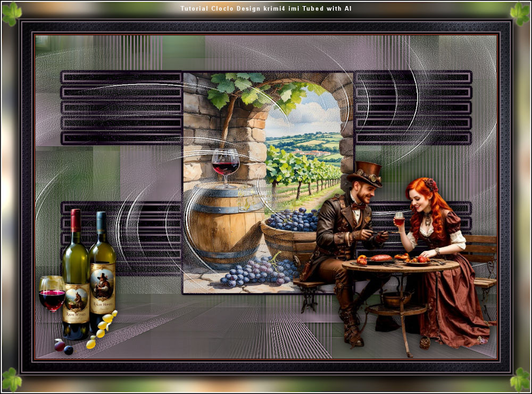The width and height of the screenshot is (532, 394).
Task: Click the red wine glass on the barrel
Action: (226, 165)
